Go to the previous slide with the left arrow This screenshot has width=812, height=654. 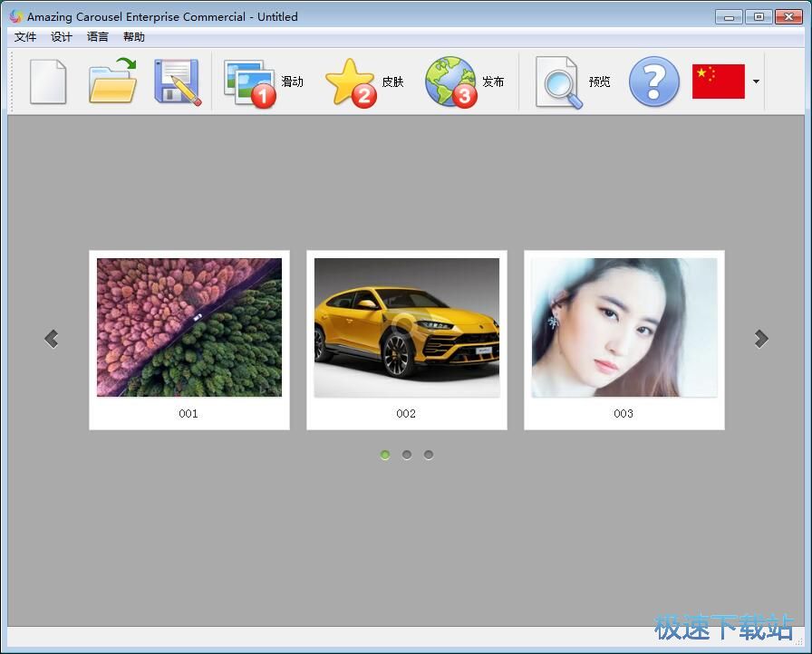click(52, 339)
